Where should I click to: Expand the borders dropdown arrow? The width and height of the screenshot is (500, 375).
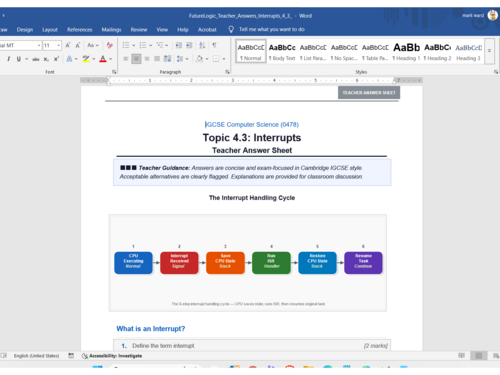click(x=224, y=59)
